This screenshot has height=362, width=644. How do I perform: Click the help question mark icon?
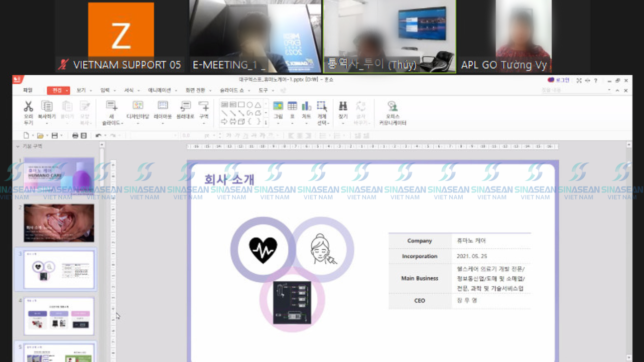click(596, 80)
